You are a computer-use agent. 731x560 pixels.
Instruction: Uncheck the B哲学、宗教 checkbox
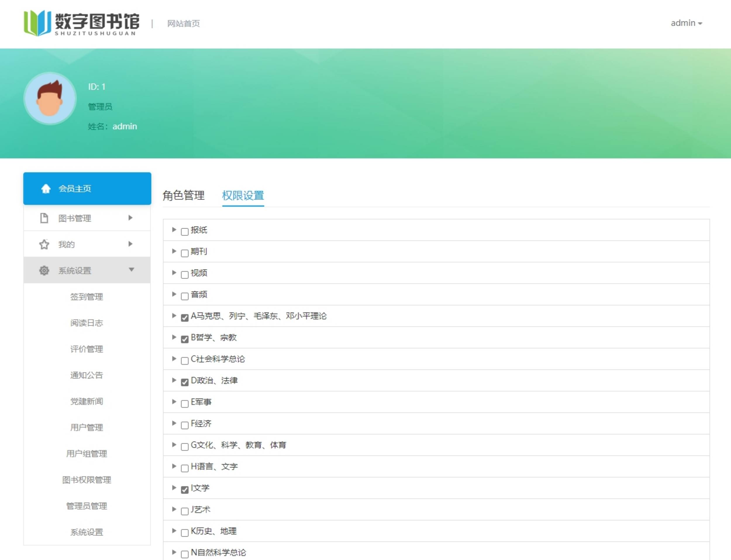(185, 339)
